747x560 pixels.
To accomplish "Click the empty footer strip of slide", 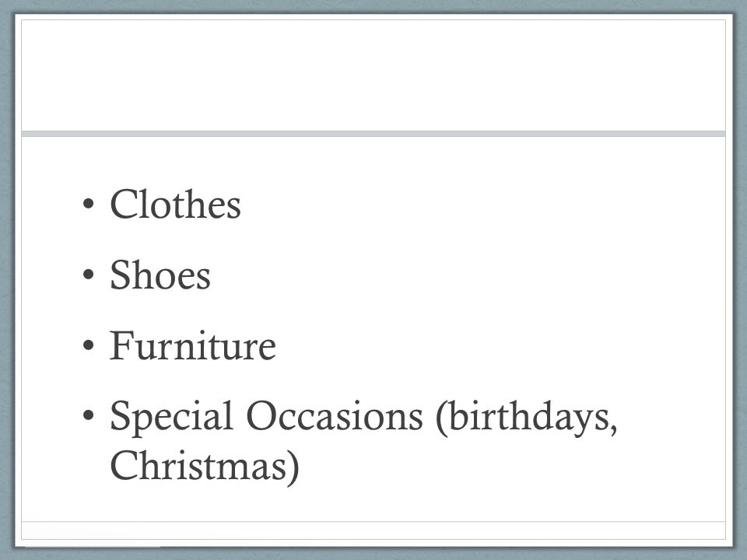I will [x=373, y=530].
